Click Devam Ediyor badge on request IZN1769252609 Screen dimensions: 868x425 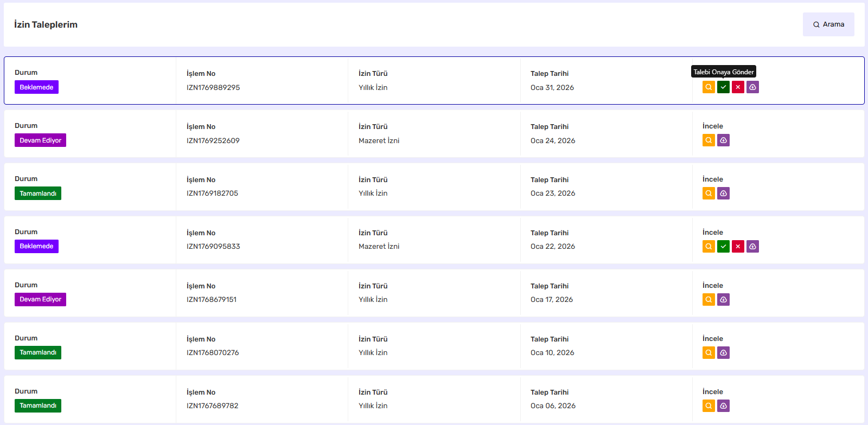tap(40, 140)
